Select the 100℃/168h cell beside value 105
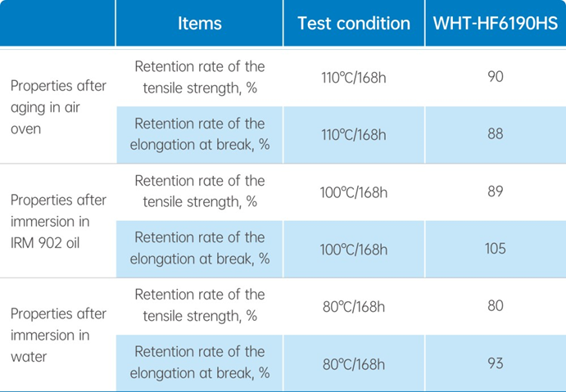Screen dimensions: 566x392 click(354, 249)
